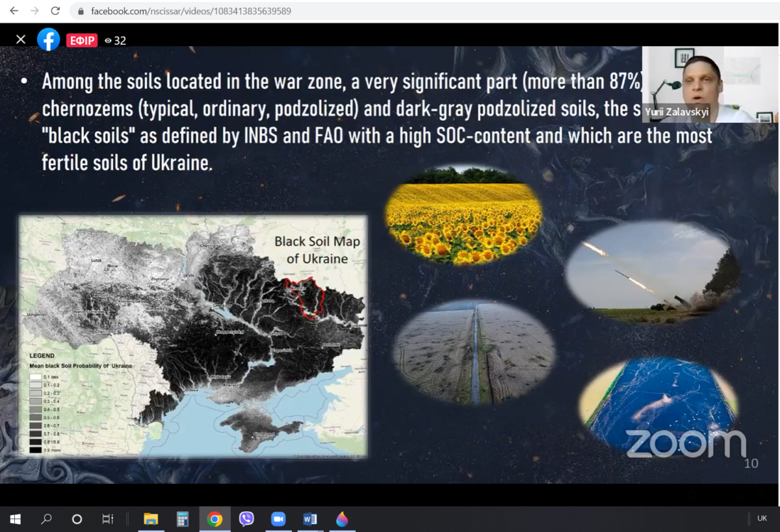Open File Explorer from the taskbar
This screenshot has width=780, height=532.
click(151, 519)
